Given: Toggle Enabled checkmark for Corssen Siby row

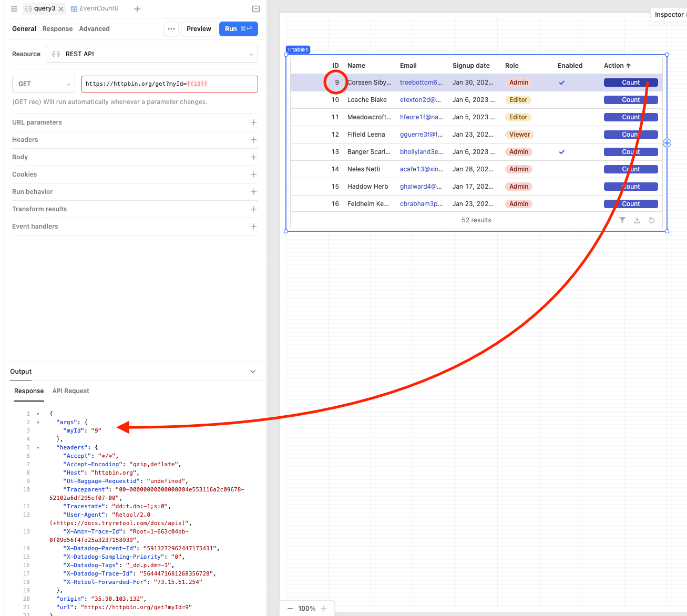Looking at the screenshot, I should coord(562,83).
